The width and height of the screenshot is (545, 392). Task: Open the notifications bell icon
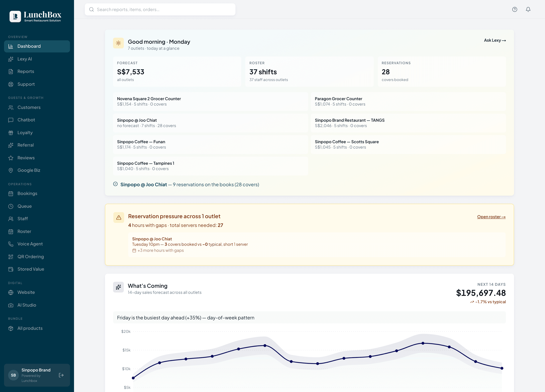pyautogui.click(x=528, y=9)
